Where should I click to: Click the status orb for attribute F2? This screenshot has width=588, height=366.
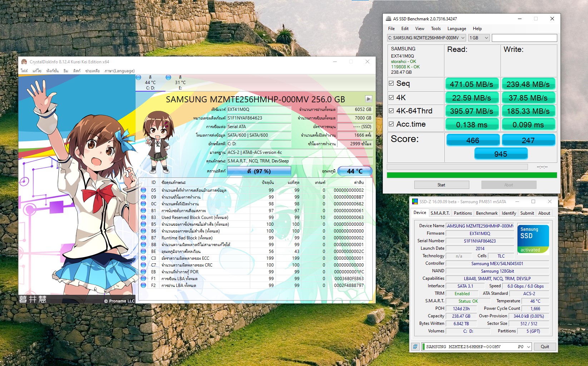pos(143,285)
